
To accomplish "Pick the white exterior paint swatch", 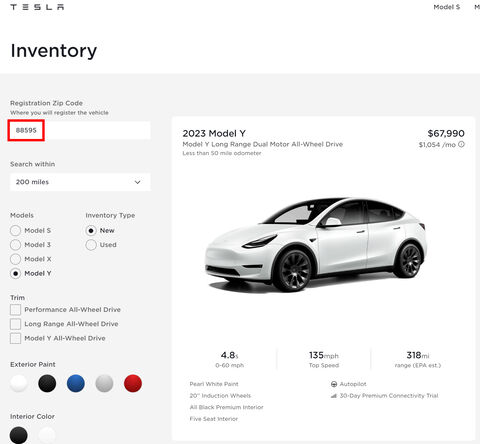I will (x=19, y=383).
